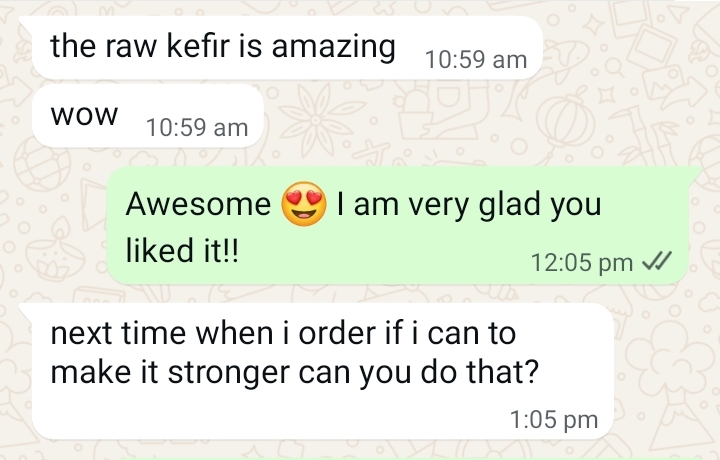This screenshot has height=460, width=720.
Task: Click the 10:59 am timestamp beside "wow"
Action: (x=196, y=128)
